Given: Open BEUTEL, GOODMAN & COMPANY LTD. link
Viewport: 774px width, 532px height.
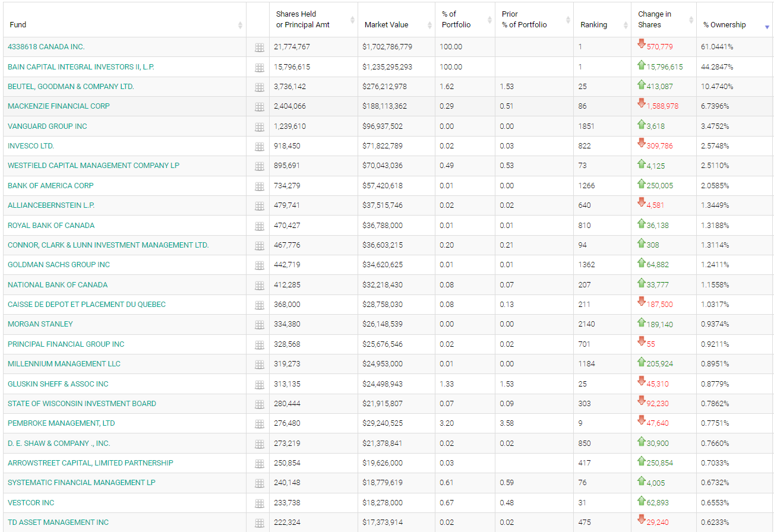Looking at the screenshot, I should (71, 87).
